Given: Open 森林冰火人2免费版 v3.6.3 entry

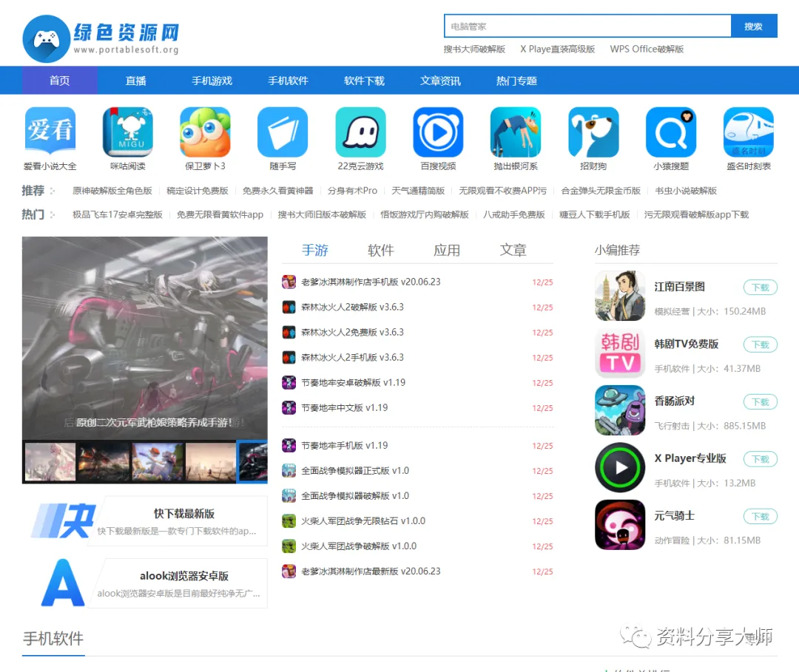Looking at the screenshot, I should (352, 332).
